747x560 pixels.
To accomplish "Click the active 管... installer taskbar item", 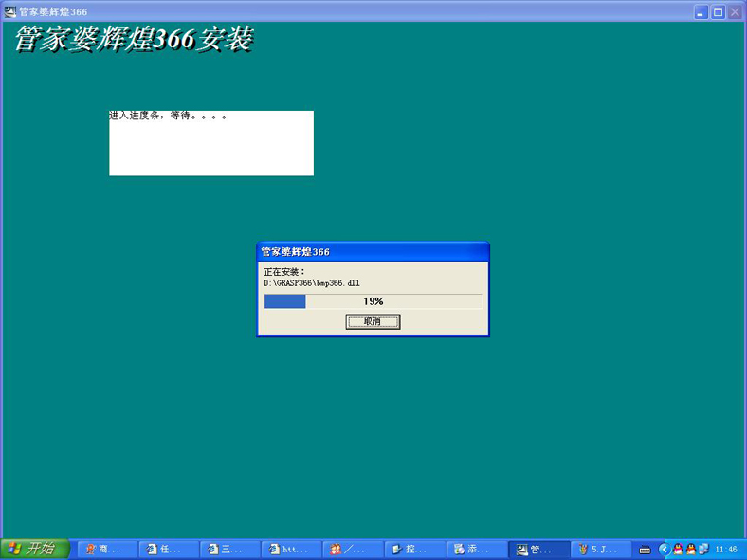I will pos(538,550).
